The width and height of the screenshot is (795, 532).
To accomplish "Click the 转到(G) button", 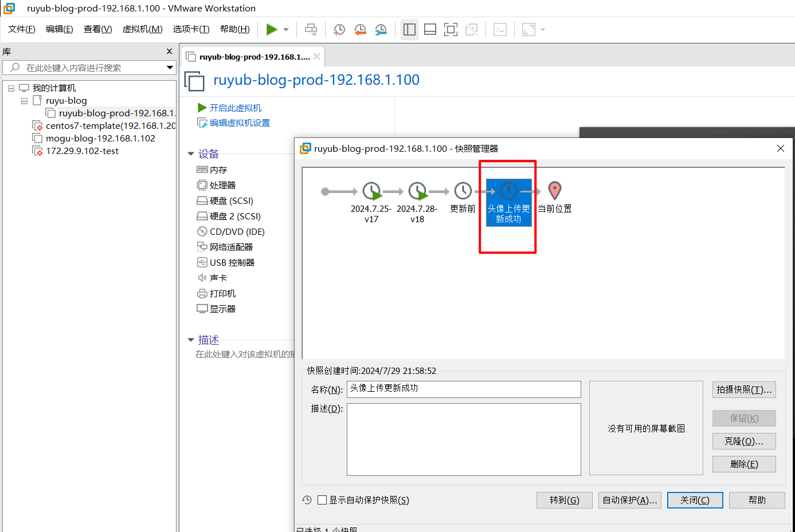I will tap(565, 500).
